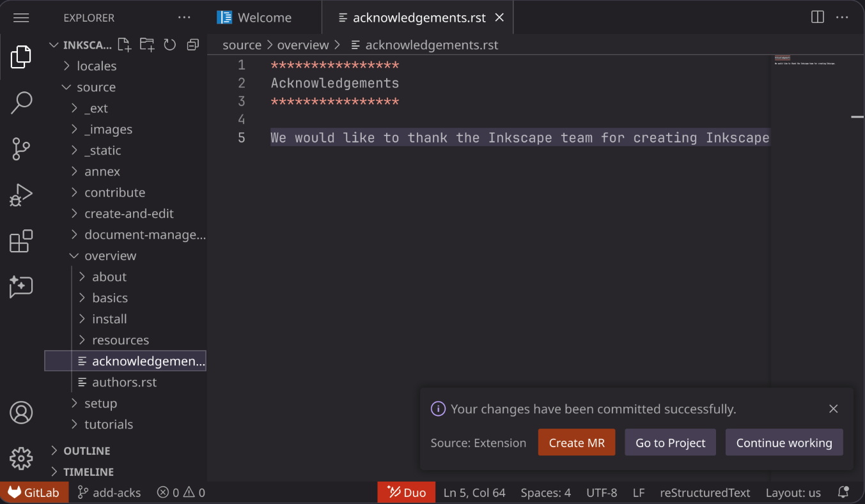Open Explorer views and more actions menu

pos(184,18)
